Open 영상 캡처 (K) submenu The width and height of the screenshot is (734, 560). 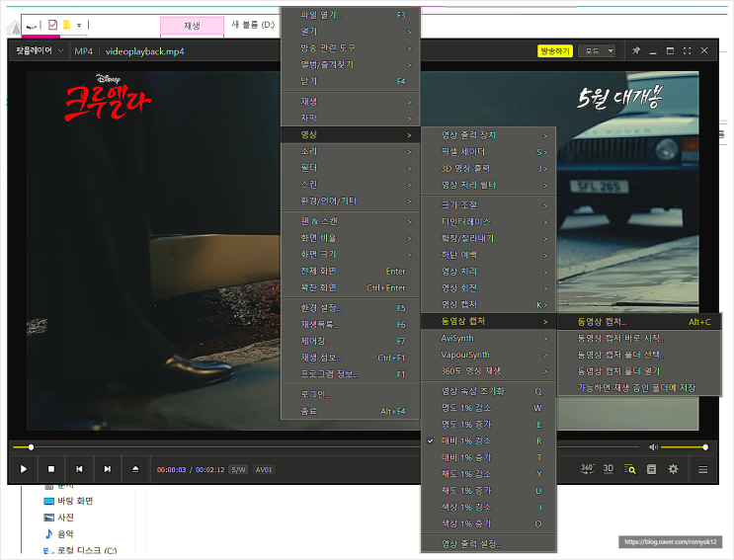[x=488, y=304]
